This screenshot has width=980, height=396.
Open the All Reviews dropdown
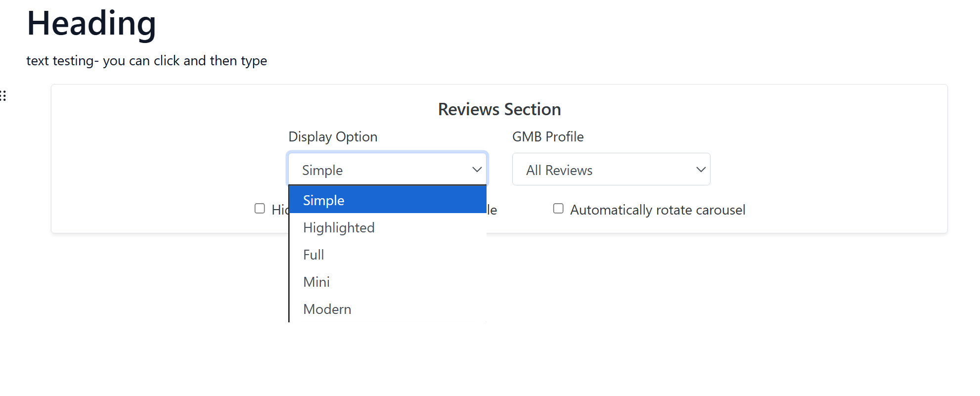point(611,170)
